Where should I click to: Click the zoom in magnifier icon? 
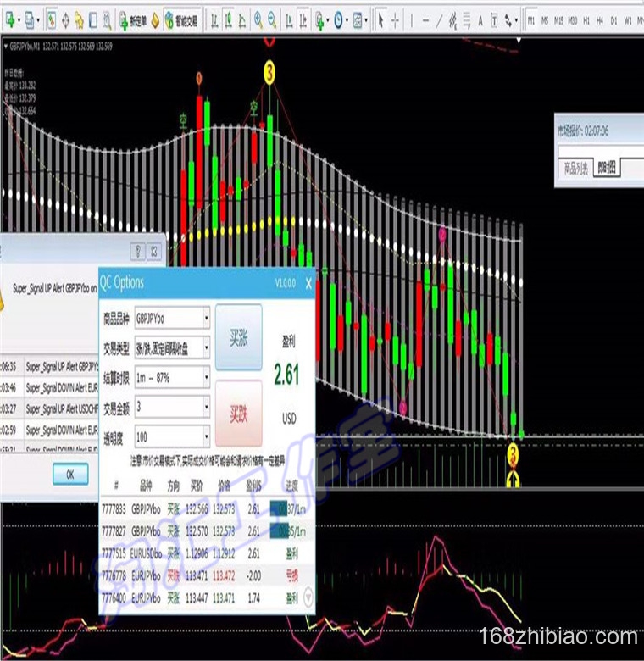click(x=258, y=19)
